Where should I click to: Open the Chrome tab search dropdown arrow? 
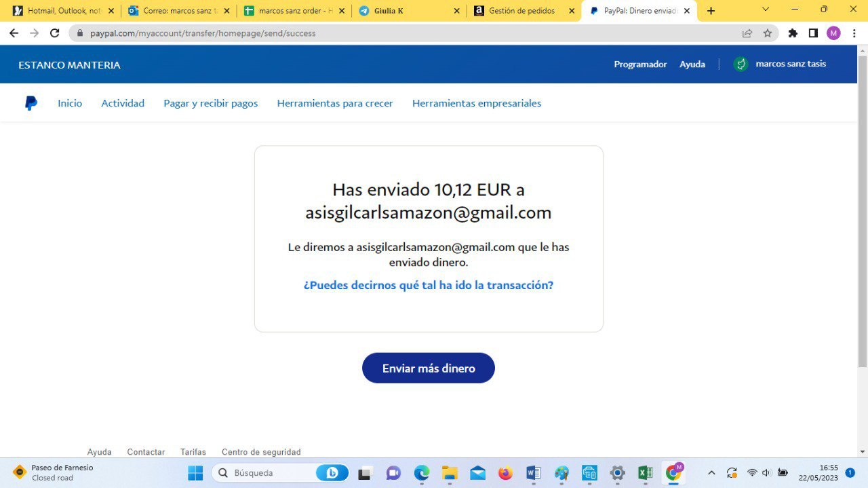[x=766, y=10]
